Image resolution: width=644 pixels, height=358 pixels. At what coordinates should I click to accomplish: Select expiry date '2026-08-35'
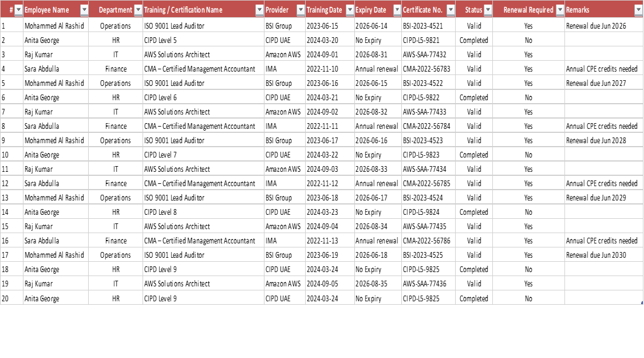[378, 284]
